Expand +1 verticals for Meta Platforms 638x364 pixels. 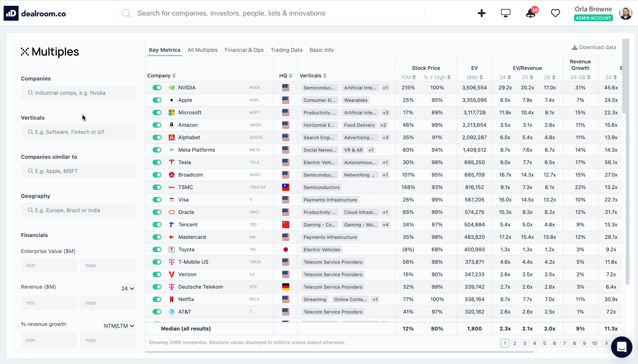371,150
